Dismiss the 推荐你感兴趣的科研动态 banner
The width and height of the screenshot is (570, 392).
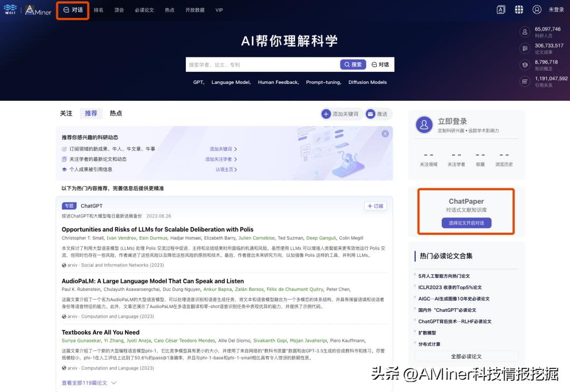[385, 133]
